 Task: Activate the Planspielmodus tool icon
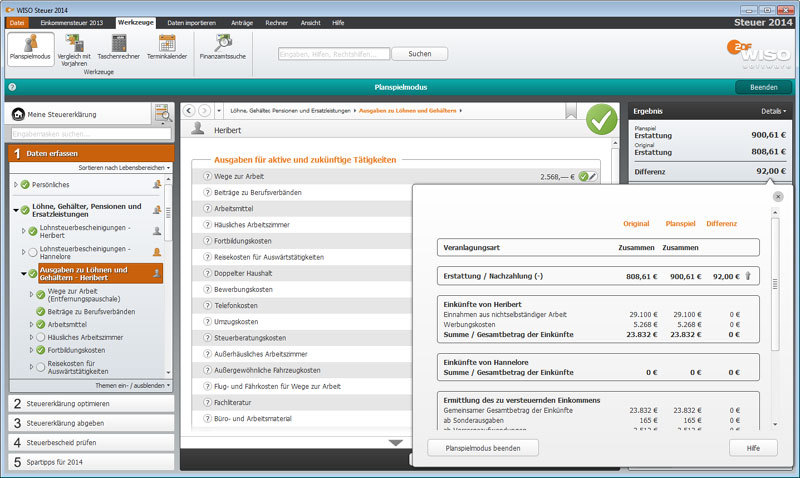(31, 49)
